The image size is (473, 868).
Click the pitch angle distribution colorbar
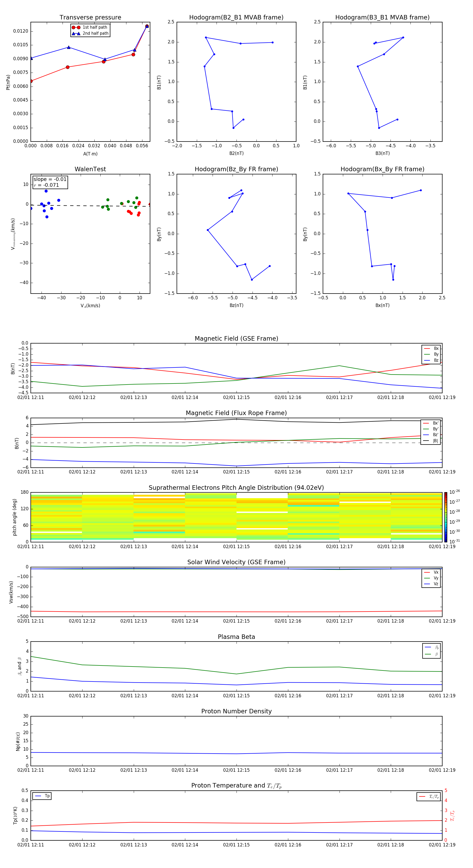tap(445, 517)
